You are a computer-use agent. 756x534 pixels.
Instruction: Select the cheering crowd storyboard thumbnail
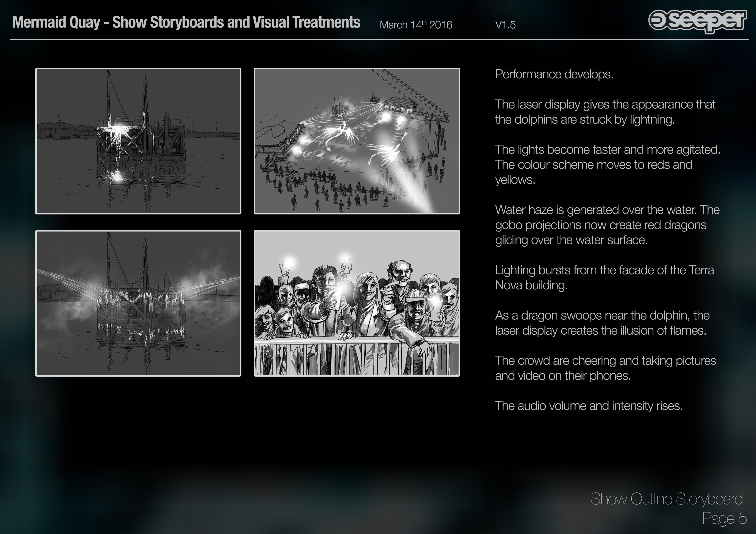point(357,303)
